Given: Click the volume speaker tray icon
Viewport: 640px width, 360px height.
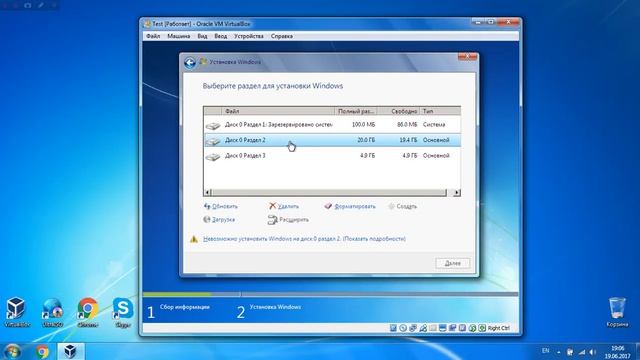Looking at the screenshot, I should click(592, 351).
